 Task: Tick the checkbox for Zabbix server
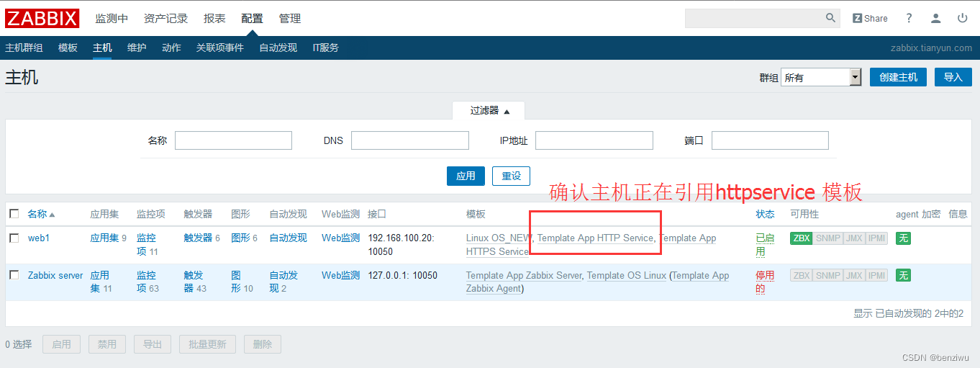[x=14, y=275]
